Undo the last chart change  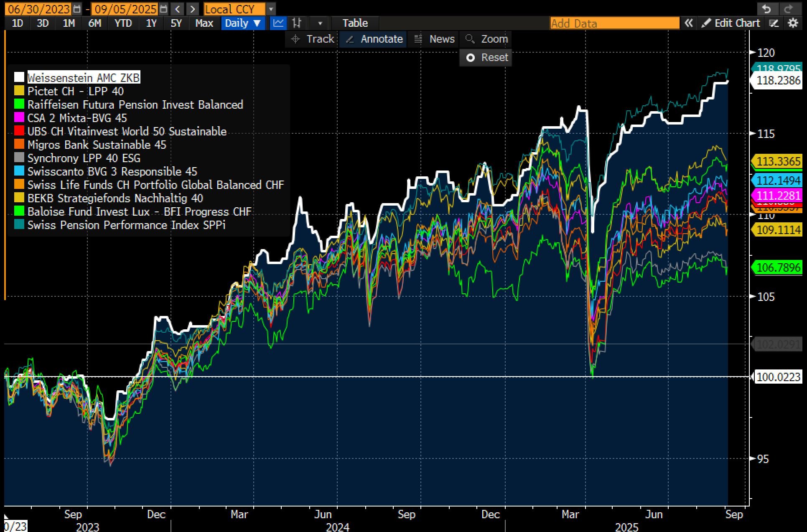point(766,9)
